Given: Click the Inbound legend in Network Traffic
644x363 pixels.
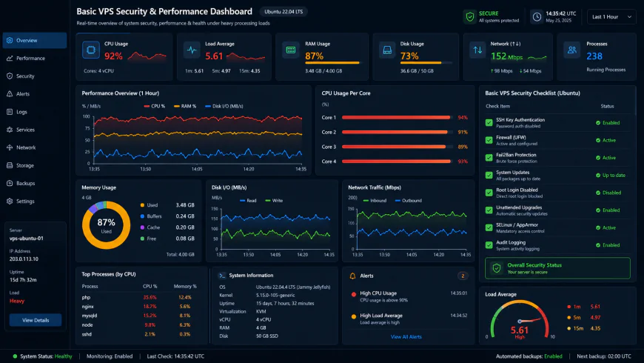Looking at the screenshot, I should tap(375, 201).
